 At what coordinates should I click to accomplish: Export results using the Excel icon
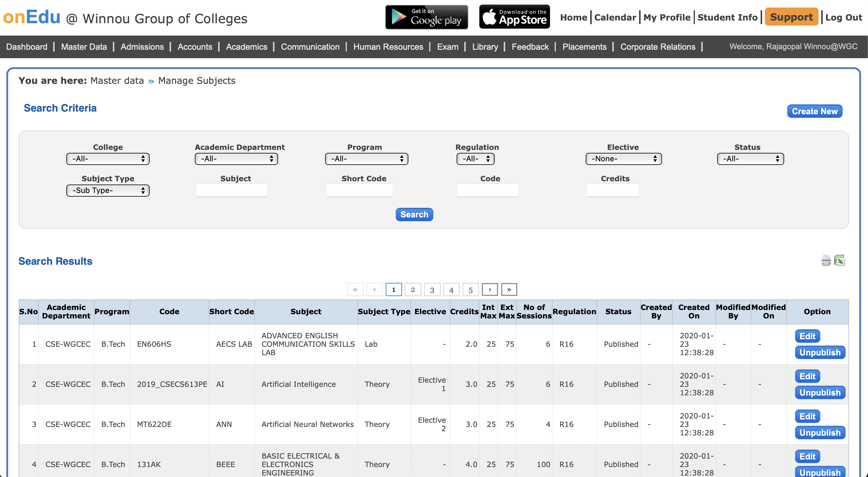[x=839, y=261]
